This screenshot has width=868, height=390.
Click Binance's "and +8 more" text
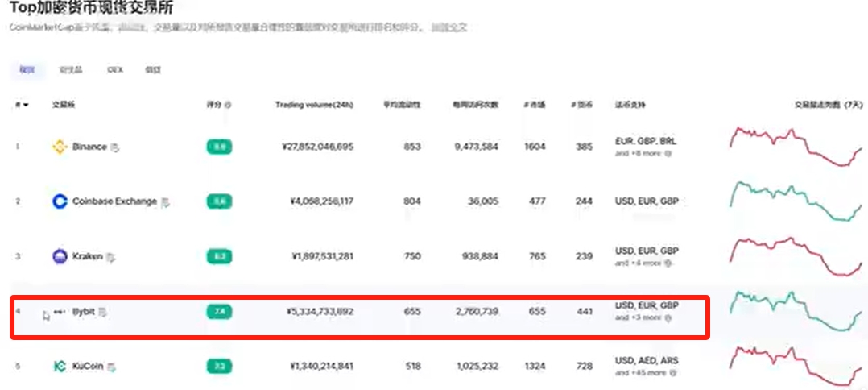coord(639,153)
